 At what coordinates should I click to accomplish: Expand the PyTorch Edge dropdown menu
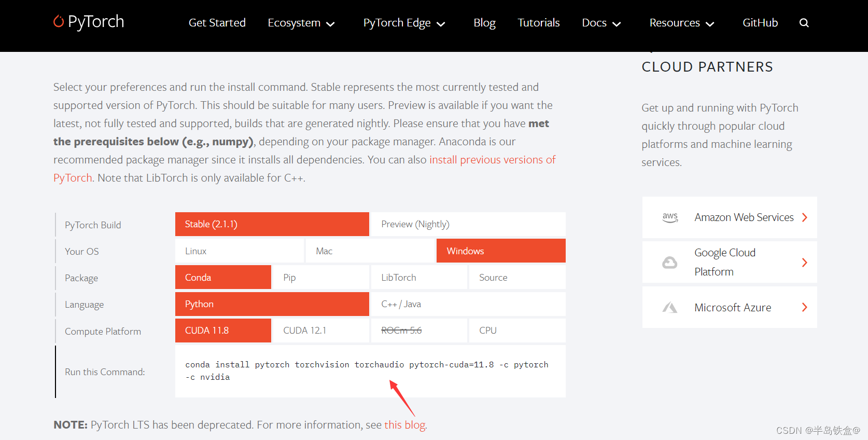[404, 23]
